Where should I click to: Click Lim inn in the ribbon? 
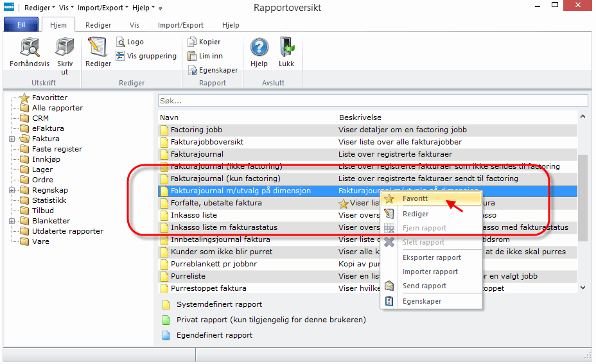(206, 56)
